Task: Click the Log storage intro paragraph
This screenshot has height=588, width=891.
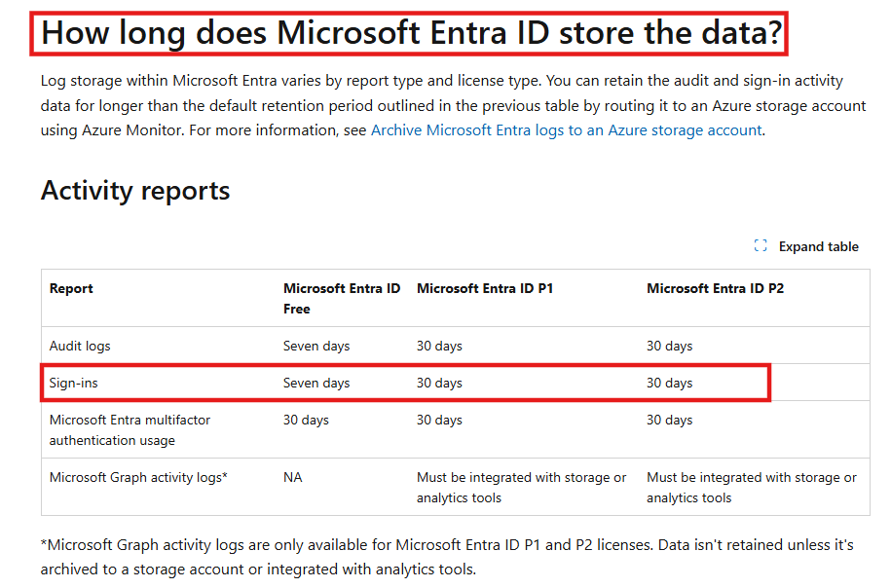Action: 453,106
